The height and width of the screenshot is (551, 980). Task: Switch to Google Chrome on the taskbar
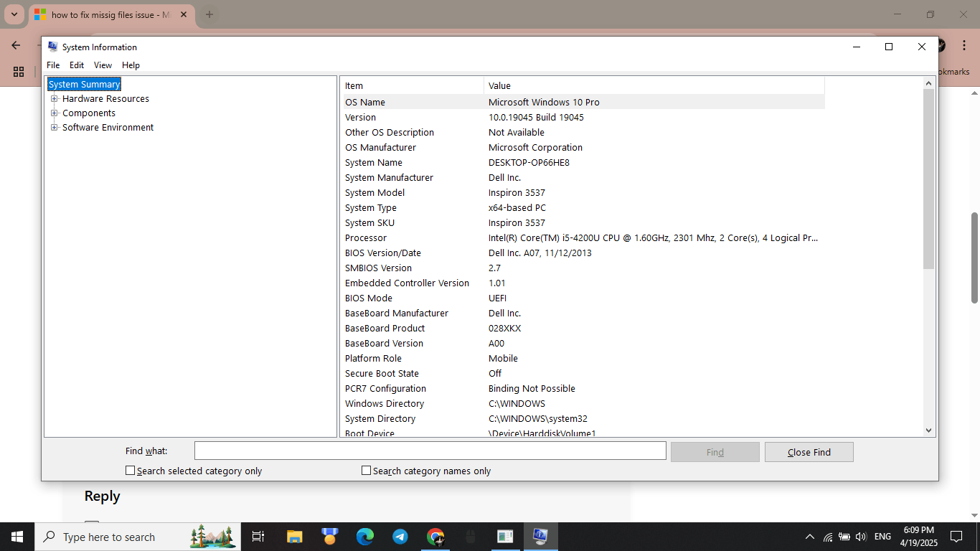point(435,537)
